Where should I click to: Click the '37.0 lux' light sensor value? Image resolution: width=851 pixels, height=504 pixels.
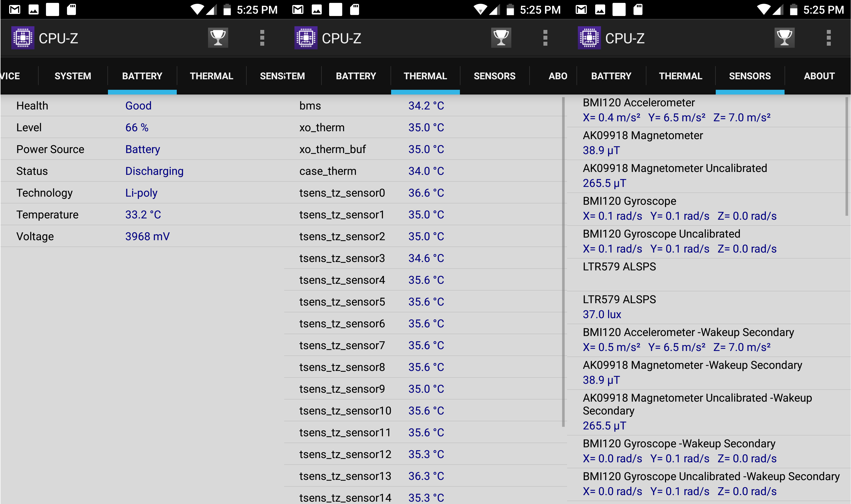coord(602,314)
